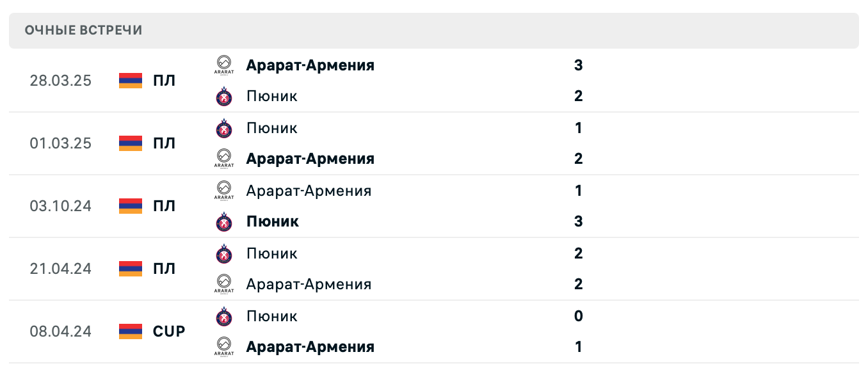Image resolution: width=868 pixels, height=375 pixels.
Task: Click the Armenian flag next to the 28.03.25 date
Action: [x=129, y=81]
